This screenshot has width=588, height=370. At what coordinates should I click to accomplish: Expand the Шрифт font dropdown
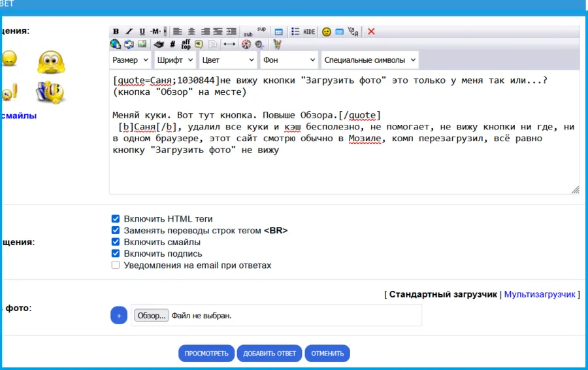pyautogui.click(x=174, y=60)
